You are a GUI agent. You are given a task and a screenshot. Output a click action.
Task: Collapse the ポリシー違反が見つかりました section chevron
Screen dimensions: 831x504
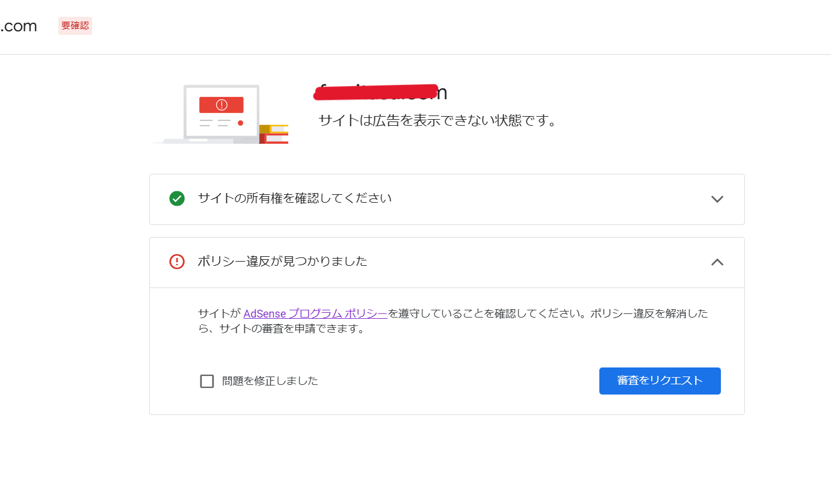pos(717,262)
